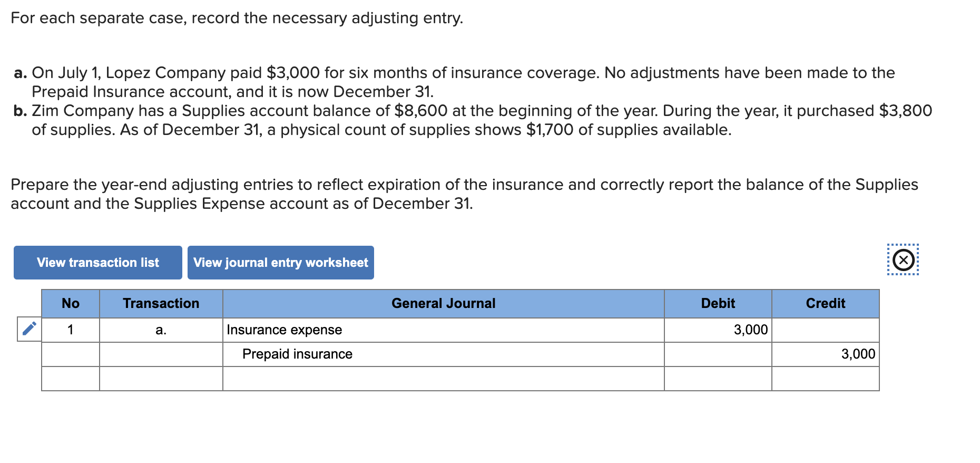
Task: Select the entry number 1 cell
Action: [70, 330]
